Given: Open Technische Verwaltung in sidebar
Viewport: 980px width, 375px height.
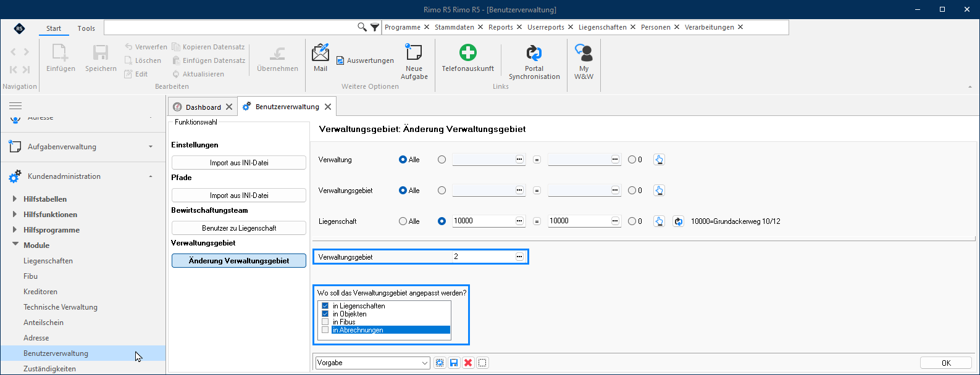Looking at the screenshot, I should pyautogui.click(x=61, y=307).
